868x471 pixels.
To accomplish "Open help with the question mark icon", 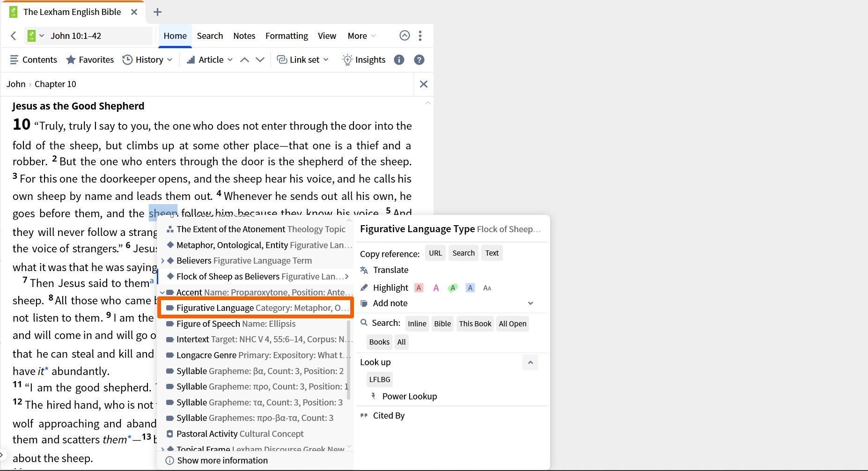I will click(419, 59).
